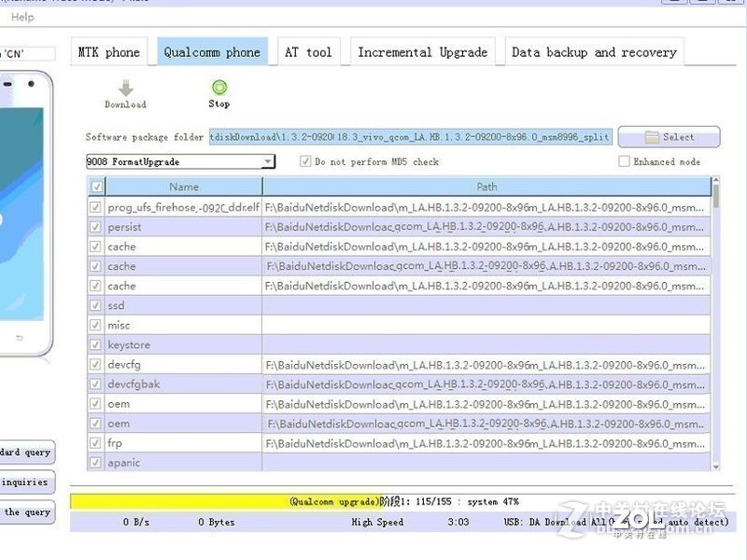This screenshot has width=747, height=560.
Task: Uncheck the persist partition checkbox
Action: (95, 227)
